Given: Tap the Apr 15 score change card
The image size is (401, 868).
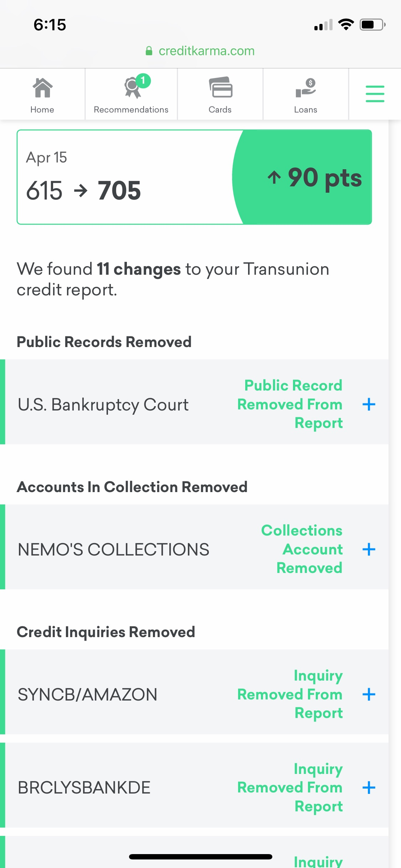Looking at the screenshot, I should pyautogui.click(x=107, y=177).
